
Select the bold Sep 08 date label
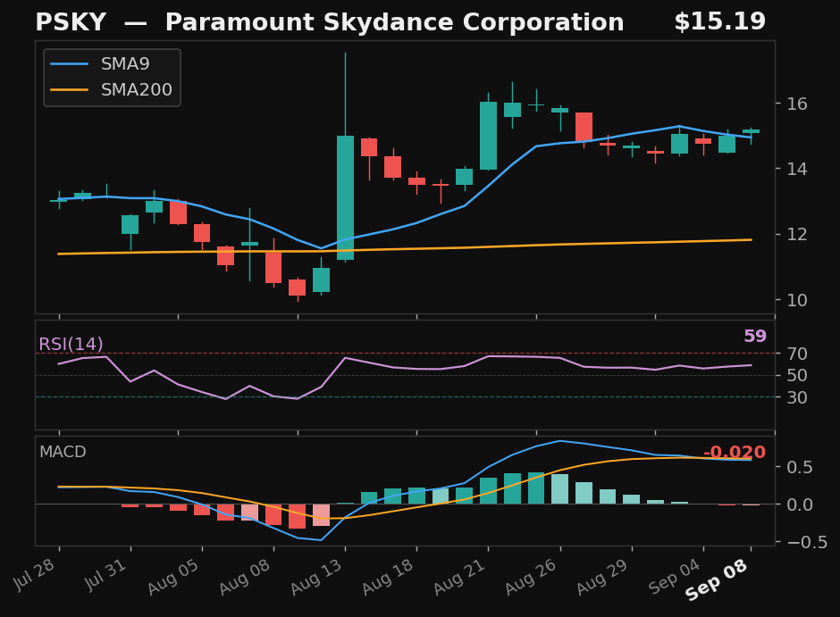point(717,579)
